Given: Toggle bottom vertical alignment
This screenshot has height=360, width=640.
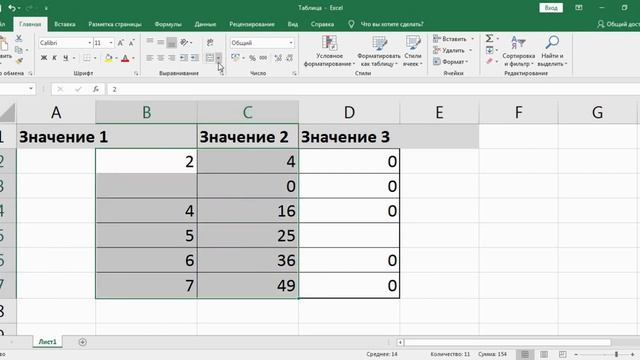Looking at the screenshot, I should pyautogui.click(x=172, y=42).
